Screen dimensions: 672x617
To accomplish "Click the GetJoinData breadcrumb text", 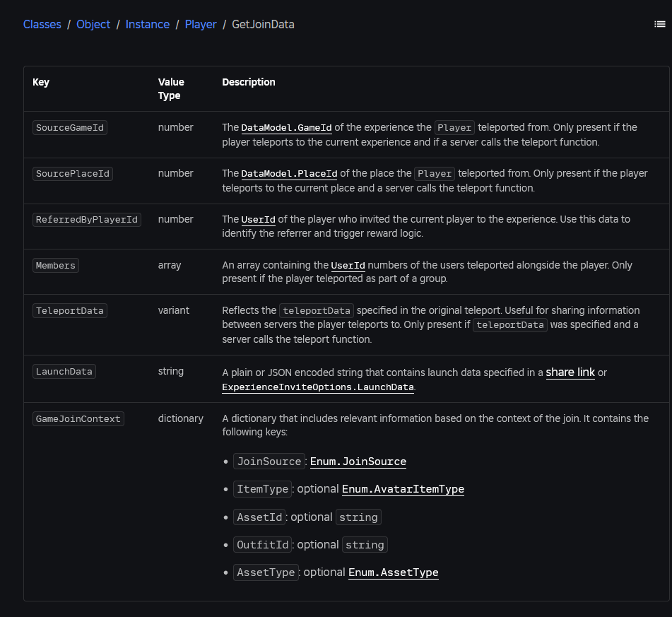I will pyautogui.click(x=263, y=24).
